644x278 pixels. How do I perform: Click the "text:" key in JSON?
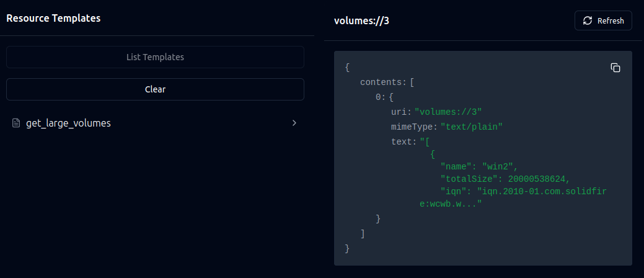[x=404, y=142]
